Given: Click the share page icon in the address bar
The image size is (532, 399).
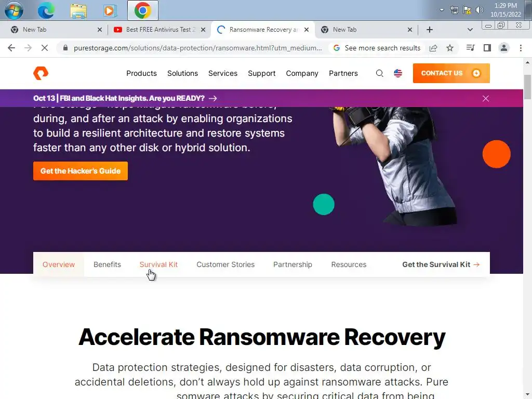Looking at the screenshot, I should click(433, 48).
